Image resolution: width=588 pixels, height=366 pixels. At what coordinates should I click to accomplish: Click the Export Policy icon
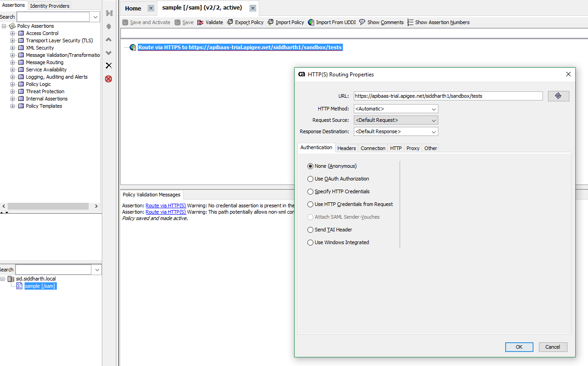coord(230,22)
